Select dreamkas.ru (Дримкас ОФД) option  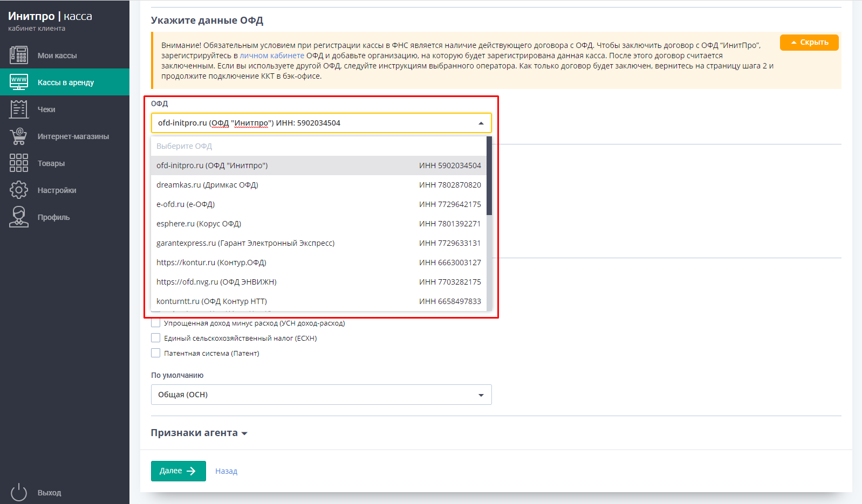(x=319, y=185)
